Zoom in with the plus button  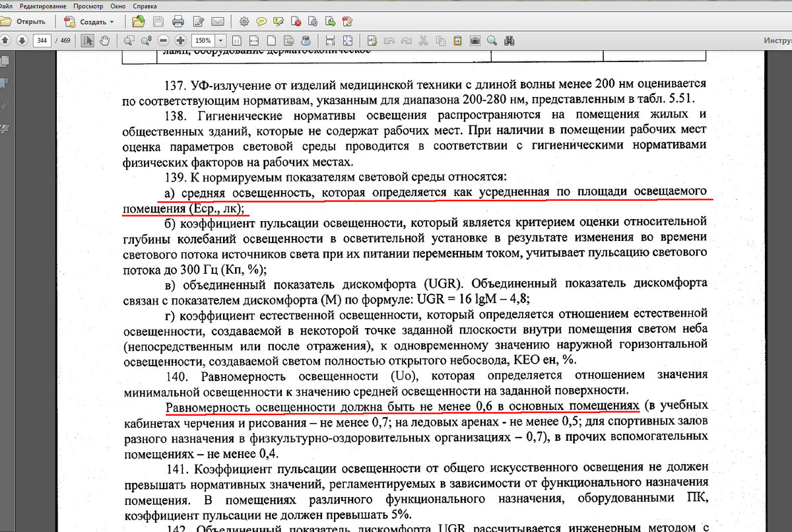(180, 40)
